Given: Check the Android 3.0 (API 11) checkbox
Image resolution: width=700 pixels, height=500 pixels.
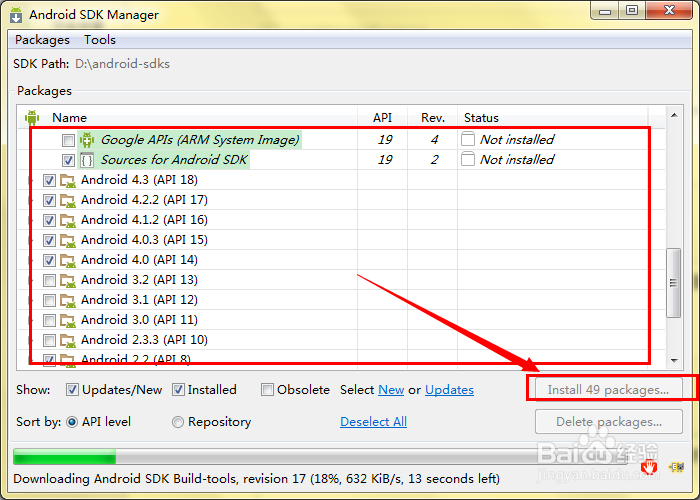Looking at the screenshot, I should click(49, 321).
